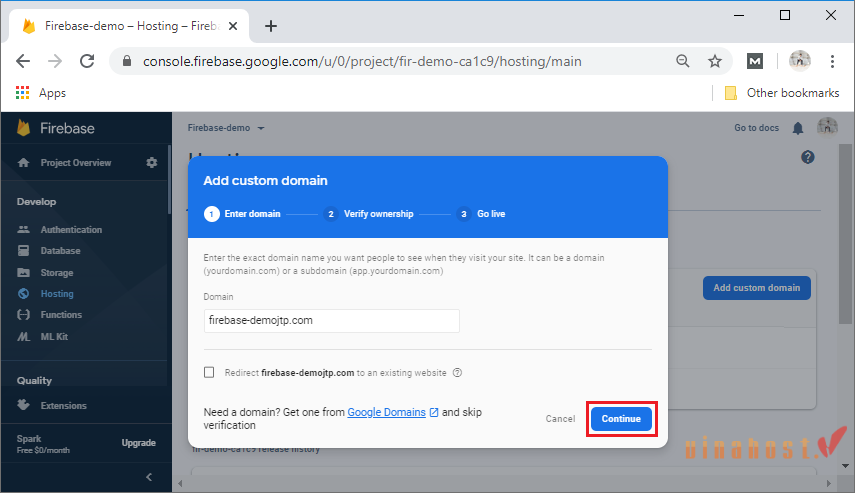857x495 pixels.
Task: Cancel the Add custom domain dialog
Action: [x=560, y=419]
